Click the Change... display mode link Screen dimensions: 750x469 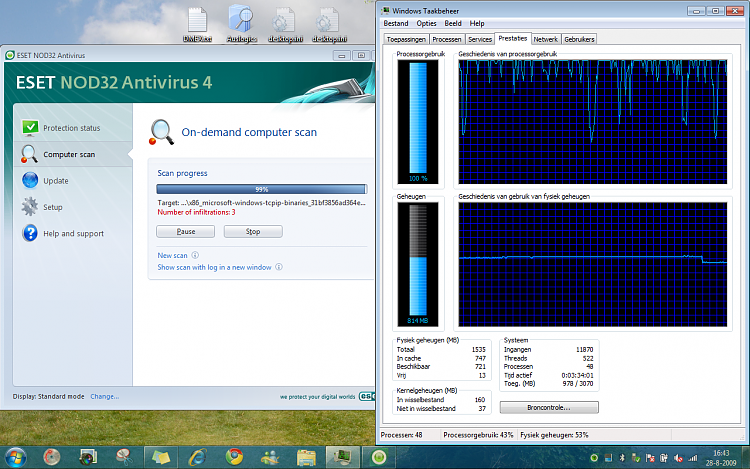(105, 396)
